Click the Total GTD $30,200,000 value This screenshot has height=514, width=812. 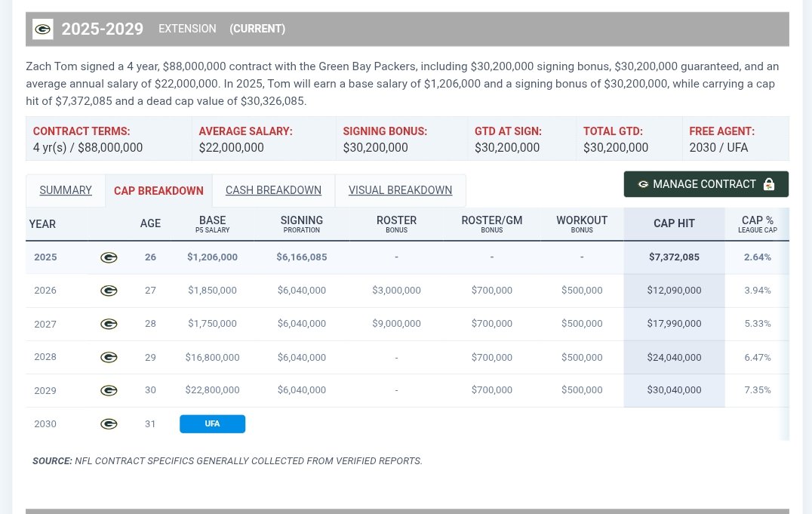(616, 148)
